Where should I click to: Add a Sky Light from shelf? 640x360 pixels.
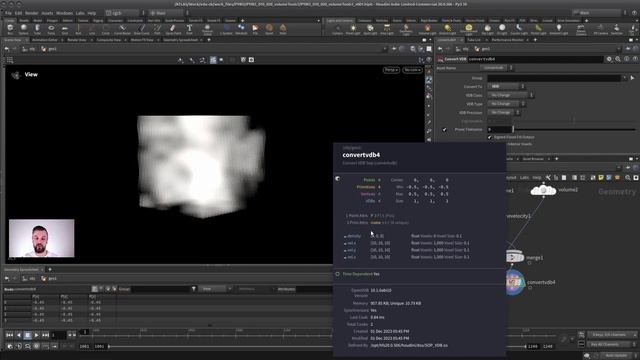coord(487,29)
